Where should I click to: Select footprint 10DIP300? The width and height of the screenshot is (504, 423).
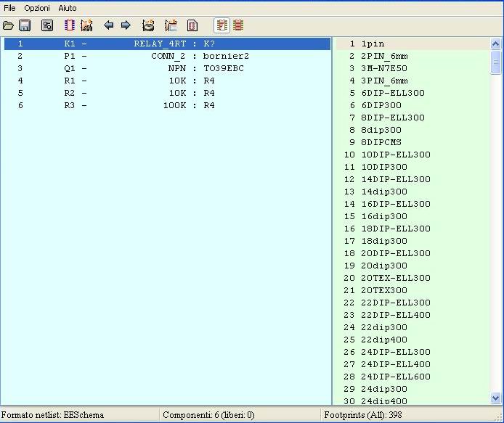(413, 167)
